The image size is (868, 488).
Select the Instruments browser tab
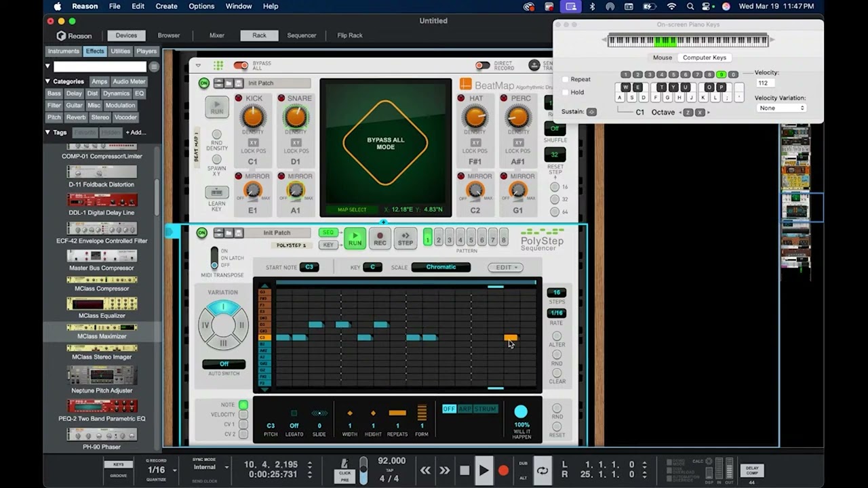(x=64, y=51)
